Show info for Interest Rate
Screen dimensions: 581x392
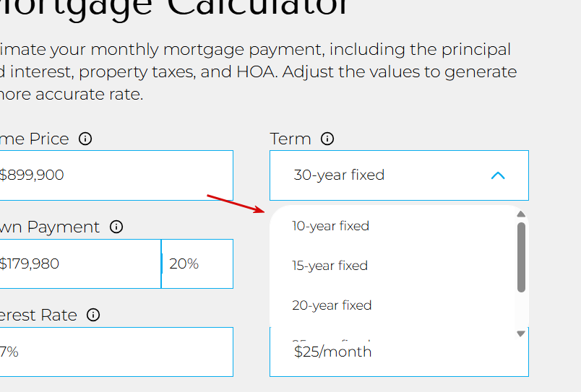[x=93, y=315]
